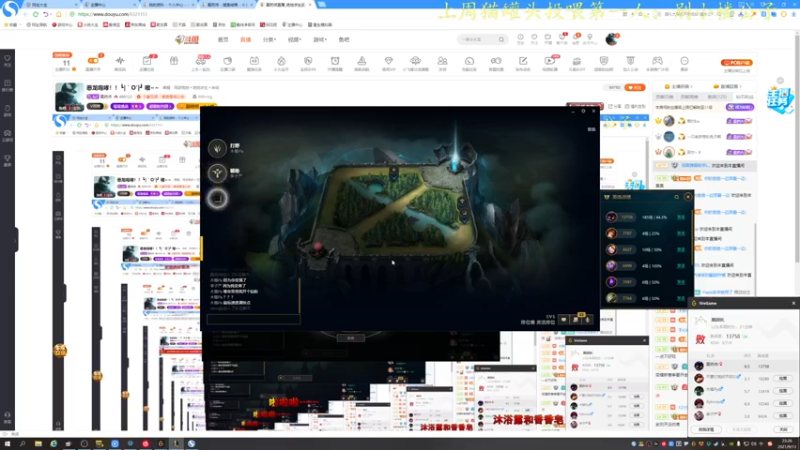Select the 辅助 support role icon in LoL client
Viewport: 800px width, 450px height.
(x=217, y=173)
